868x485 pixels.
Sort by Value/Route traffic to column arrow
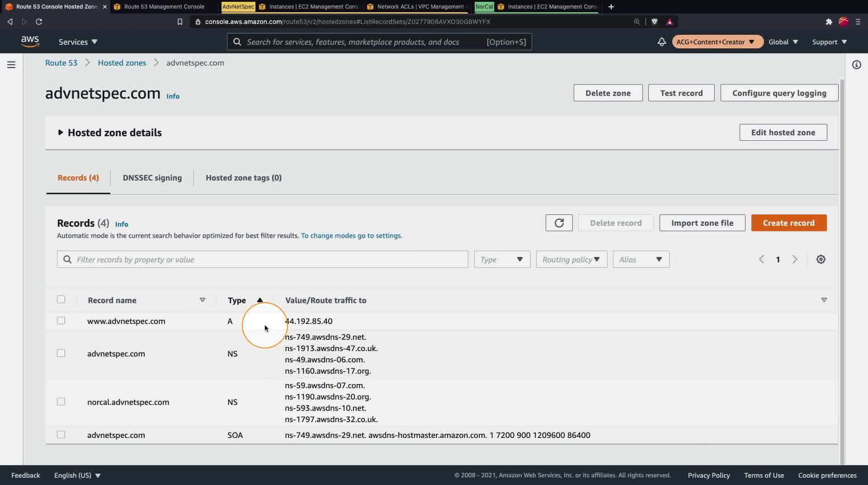point(824,300)
